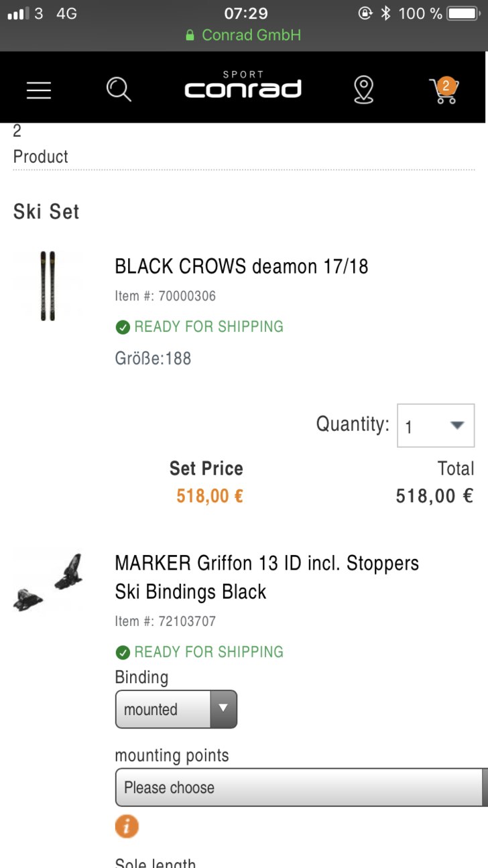Tap the battery indicator in status bar
488x868 pixels.
click(x=463, y=13)
